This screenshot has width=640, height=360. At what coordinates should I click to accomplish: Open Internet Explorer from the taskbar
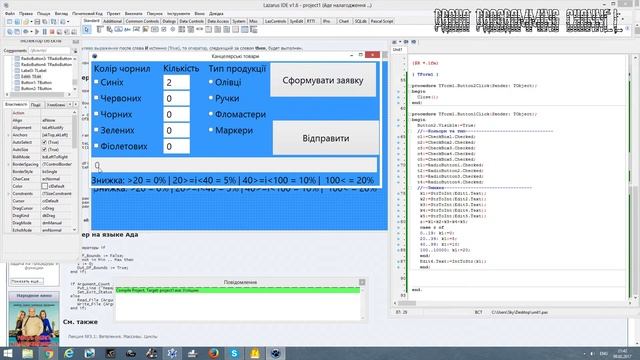[69, 353]
